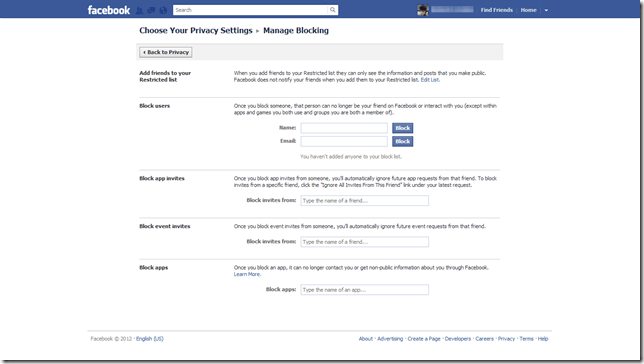Click the Add friends to Restricted list label

(x=165, y=76)
